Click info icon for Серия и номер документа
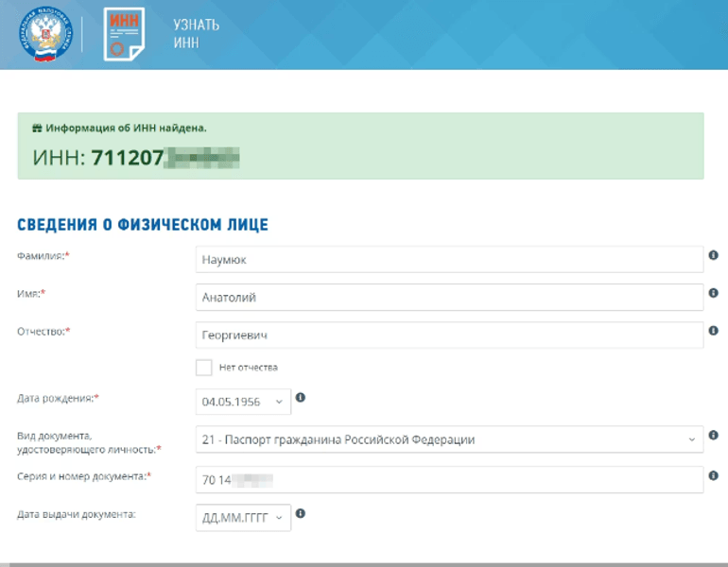728x567 pixels. [x=713, y=475]
